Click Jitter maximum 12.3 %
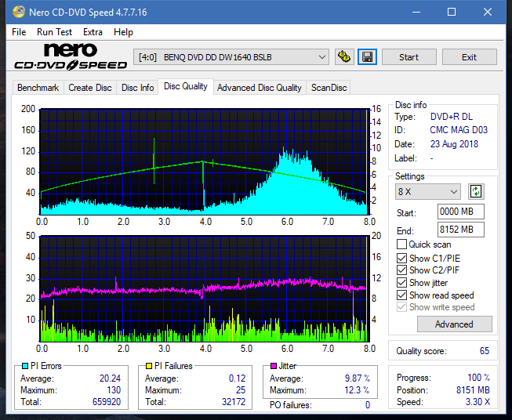The image size is (512, 420). coord(357,390)
